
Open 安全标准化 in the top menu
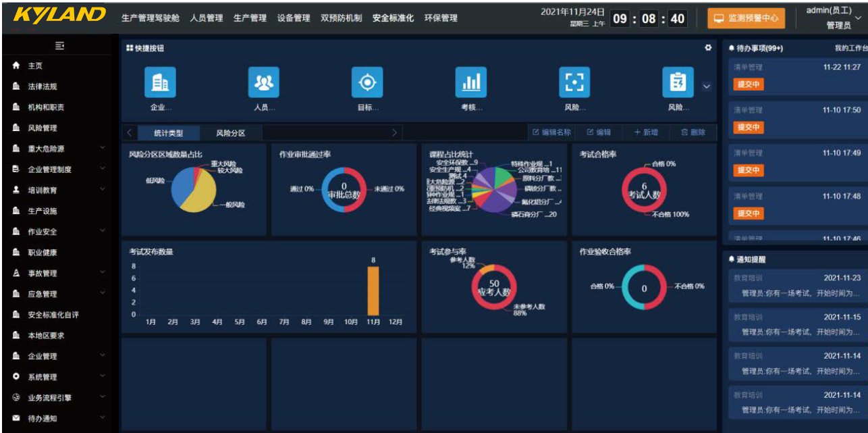(393, 18)
